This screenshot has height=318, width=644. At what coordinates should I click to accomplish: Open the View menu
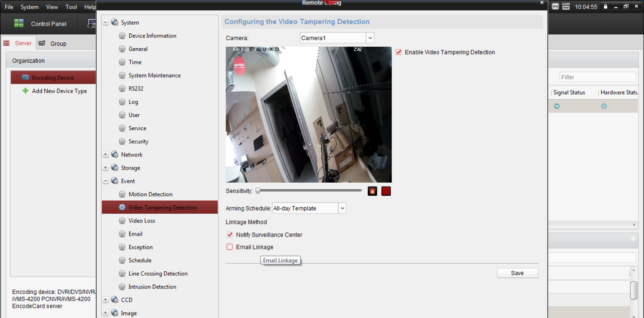pos(52,7)
